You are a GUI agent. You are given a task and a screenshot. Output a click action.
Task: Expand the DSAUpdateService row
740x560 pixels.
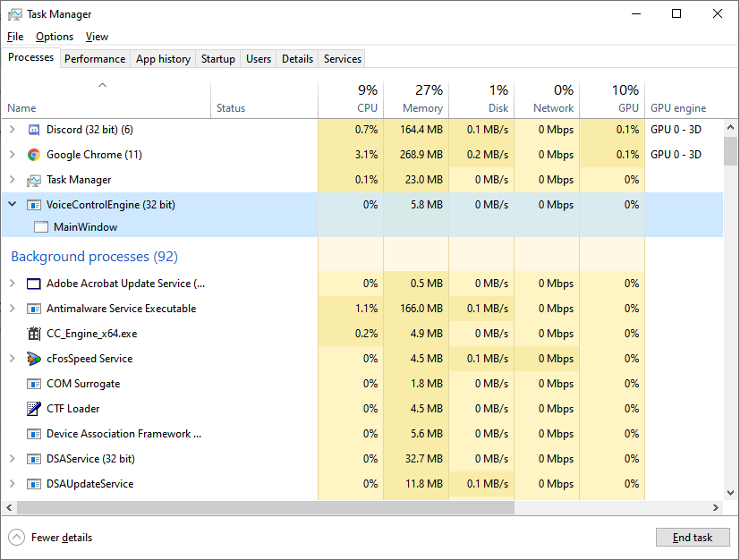click(x=13, y=483)
